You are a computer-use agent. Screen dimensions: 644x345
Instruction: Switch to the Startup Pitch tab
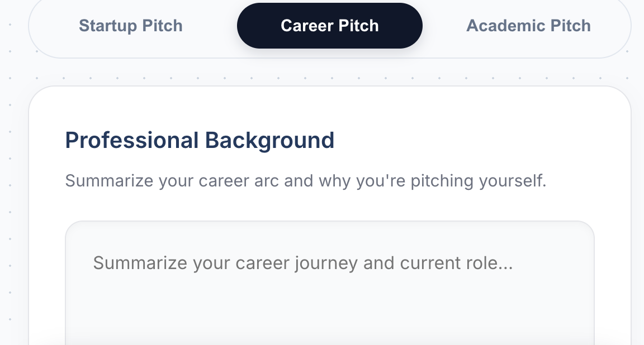coord(131,26)
